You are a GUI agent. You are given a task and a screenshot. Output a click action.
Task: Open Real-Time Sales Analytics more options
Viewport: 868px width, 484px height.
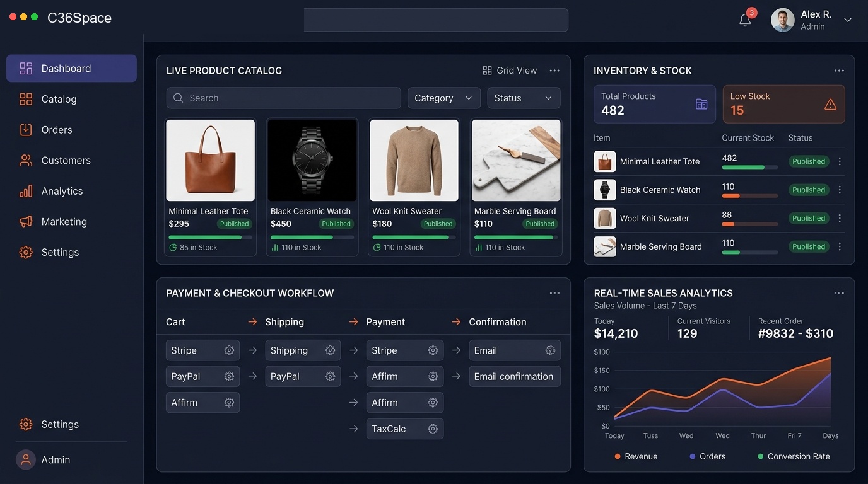pyautogui.click(x=839, y=293)
